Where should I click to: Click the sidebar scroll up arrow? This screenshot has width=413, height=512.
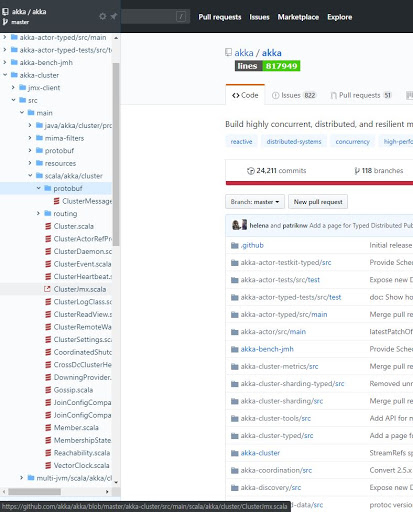(116, 38)
